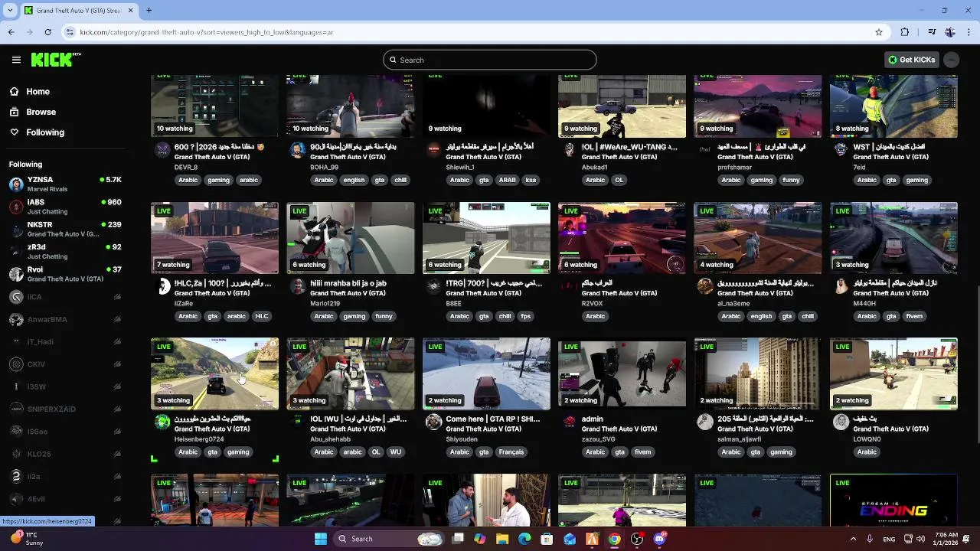
Task: Open Chrome media controls icon
Action: 932,32
